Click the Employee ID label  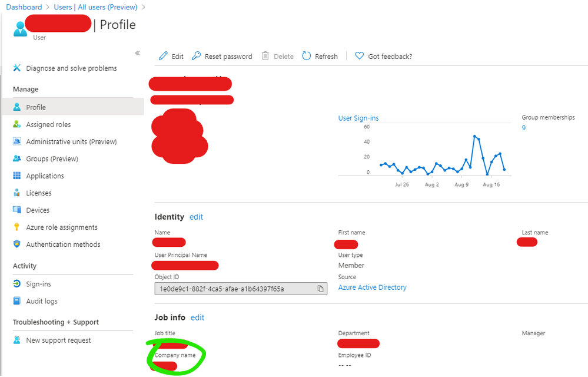[x=354, y=355]
